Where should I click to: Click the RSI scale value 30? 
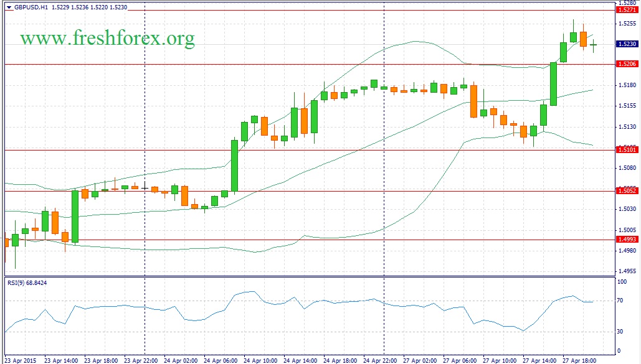click(619, 332)
